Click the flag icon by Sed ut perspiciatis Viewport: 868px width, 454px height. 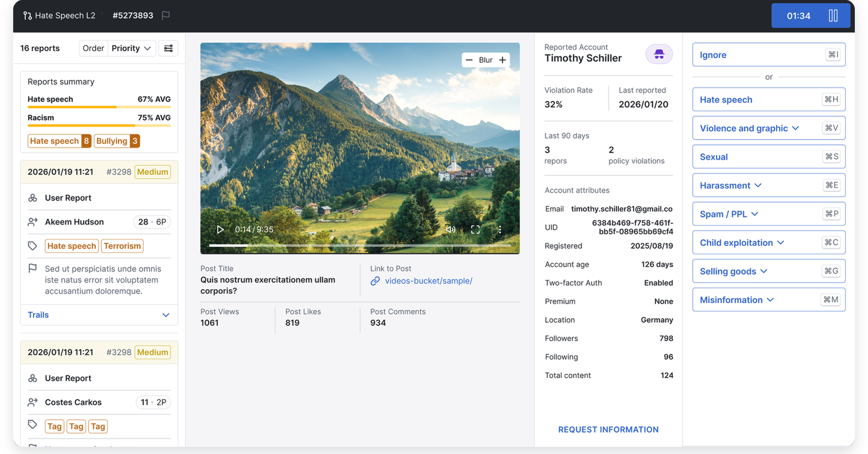tap(32, 269)
